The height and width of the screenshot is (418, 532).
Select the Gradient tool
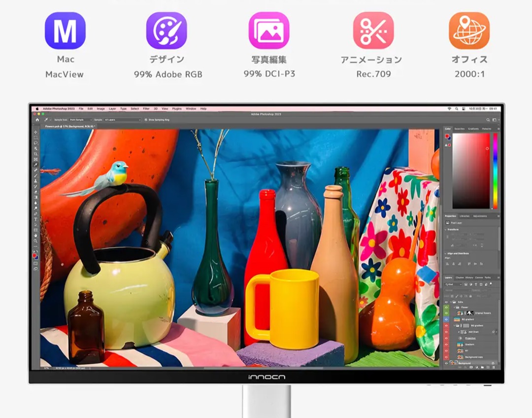pos(35,198)
